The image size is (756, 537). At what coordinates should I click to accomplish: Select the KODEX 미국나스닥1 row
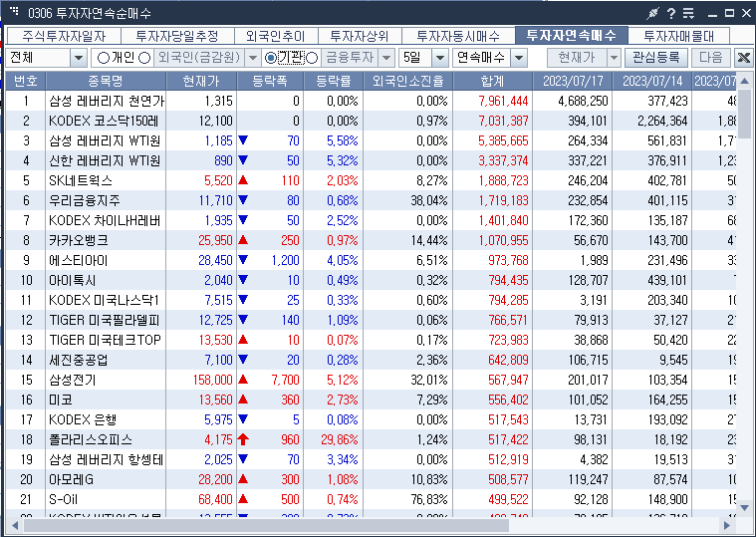[371, 300]
